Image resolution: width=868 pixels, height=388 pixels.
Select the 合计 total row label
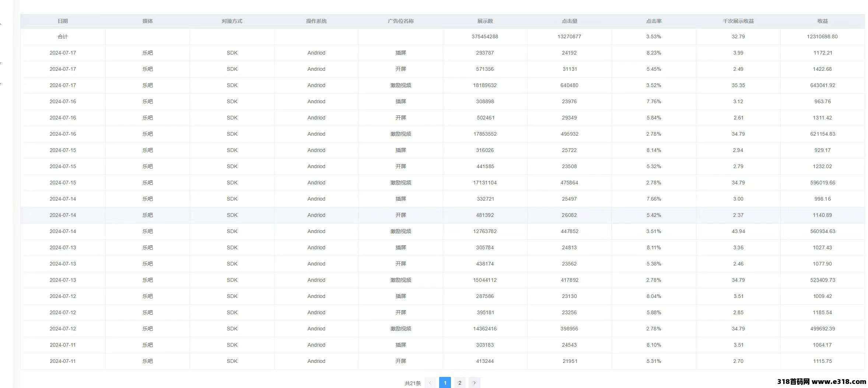tap(63, 37)
